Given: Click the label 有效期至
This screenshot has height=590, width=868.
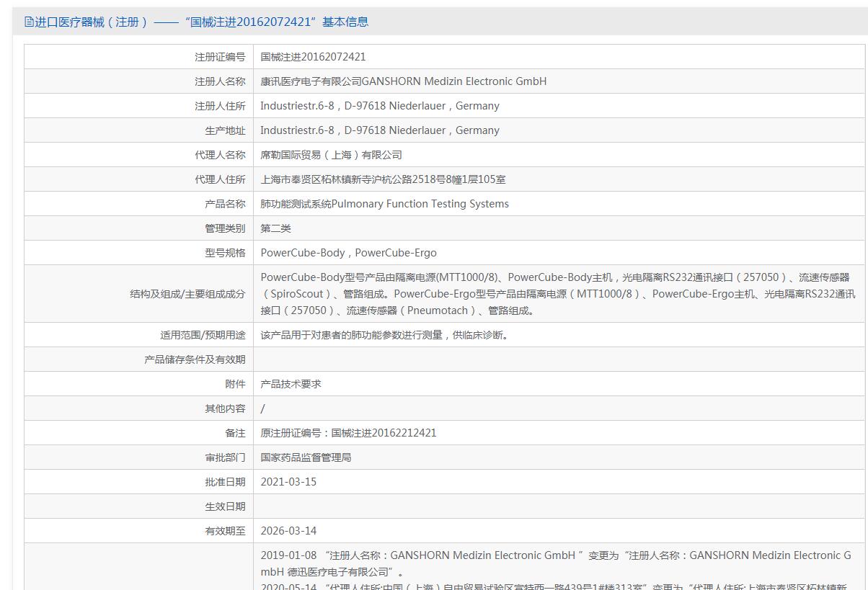Looking at the screenshot, I should point(225,531).
